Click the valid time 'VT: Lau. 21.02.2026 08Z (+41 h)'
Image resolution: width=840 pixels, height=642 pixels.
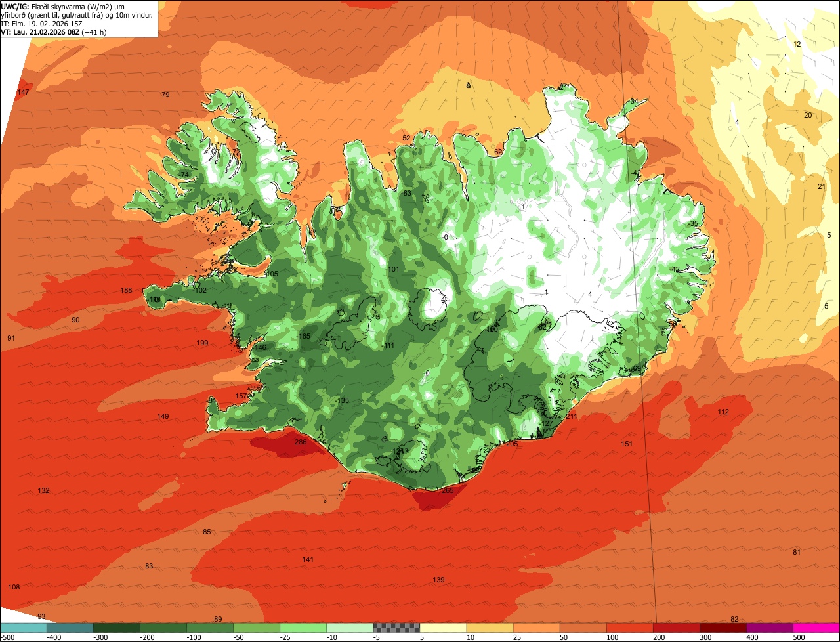pyautogui.click(x=54, y=32)
